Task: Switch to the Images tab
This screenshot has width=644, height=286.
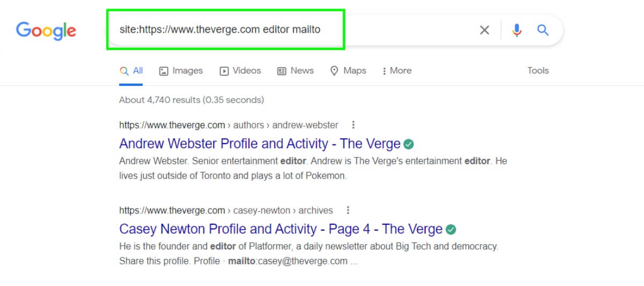Action: (x=181, y=70)
